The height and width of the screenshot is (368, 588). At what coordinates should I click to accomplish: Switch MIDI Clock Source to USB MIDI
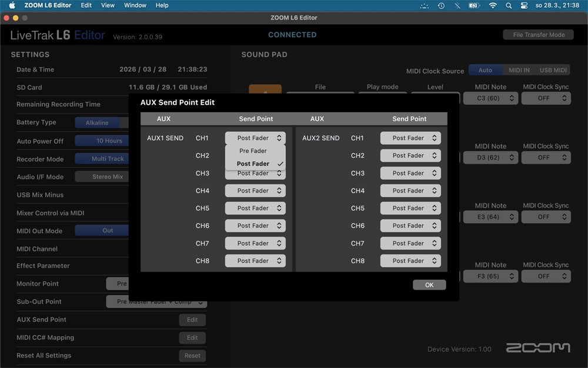pos(553,70)
